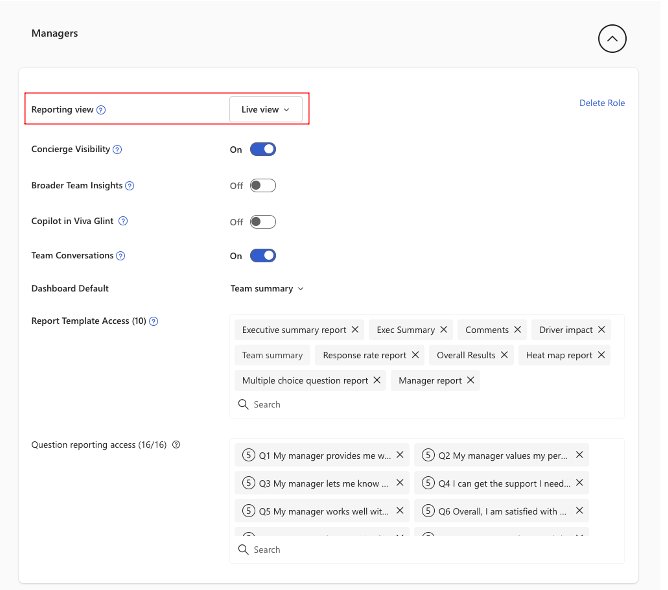This screenshot has height=590, width=668.
Task: Remove the Heat map report tag
Action: 601,354
